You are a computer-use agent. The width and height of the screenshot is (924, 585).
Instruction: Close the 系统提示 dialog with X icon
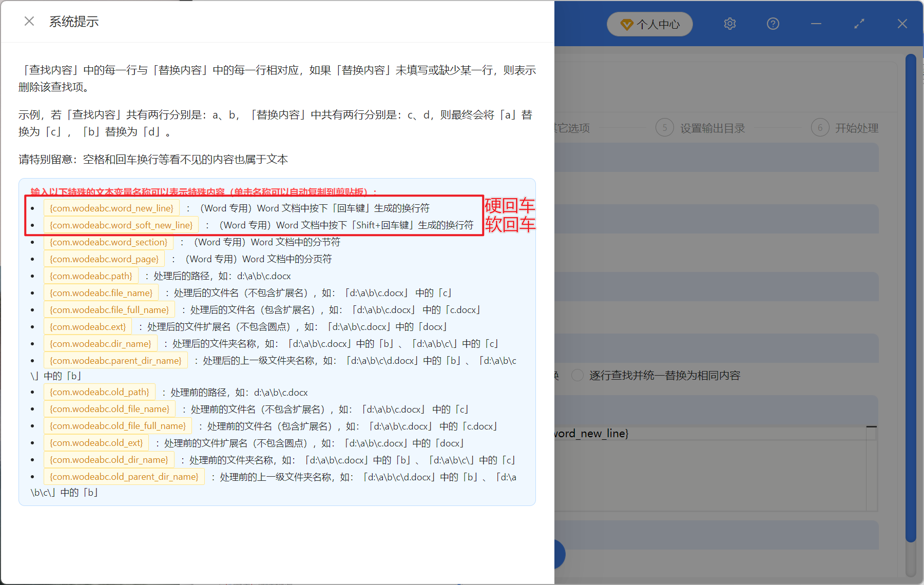(x=29, y=21)
